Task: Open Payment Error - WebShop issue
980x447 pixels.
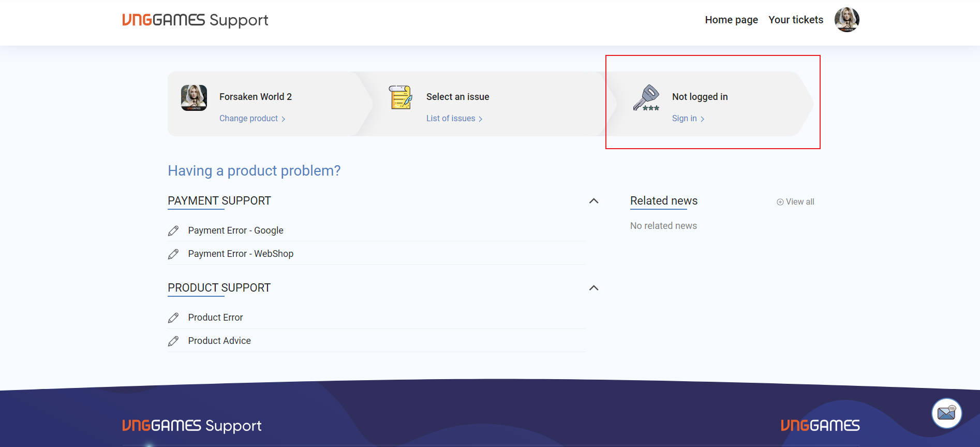Action: [241, 254]
